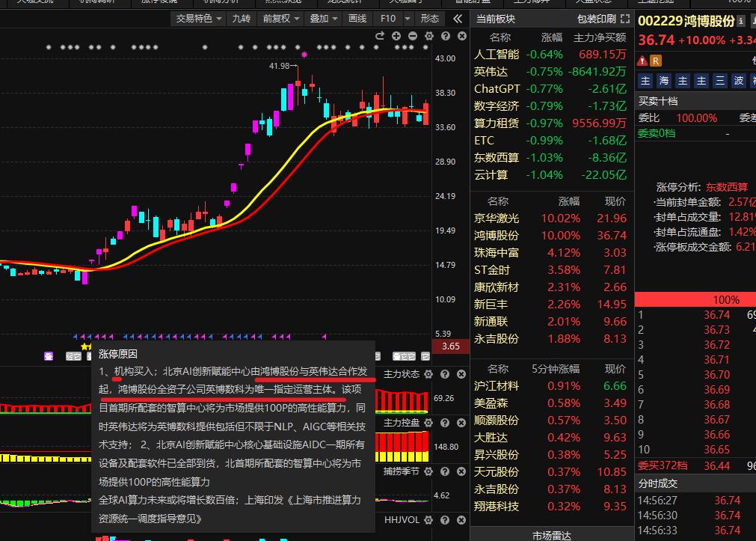
Task: Open main chart help question mark
Action: (x=446, y=36)
